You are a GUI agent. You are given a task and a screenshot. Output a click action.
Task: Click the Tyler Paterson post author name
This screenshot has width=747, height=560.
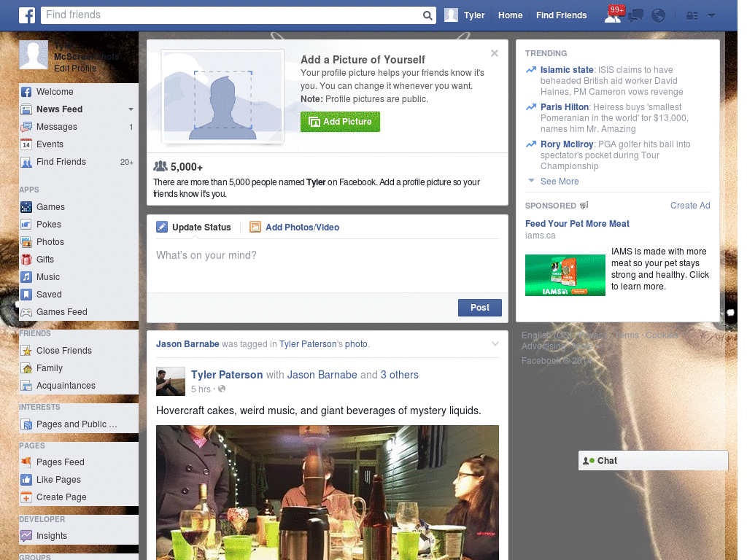[227, 375]
